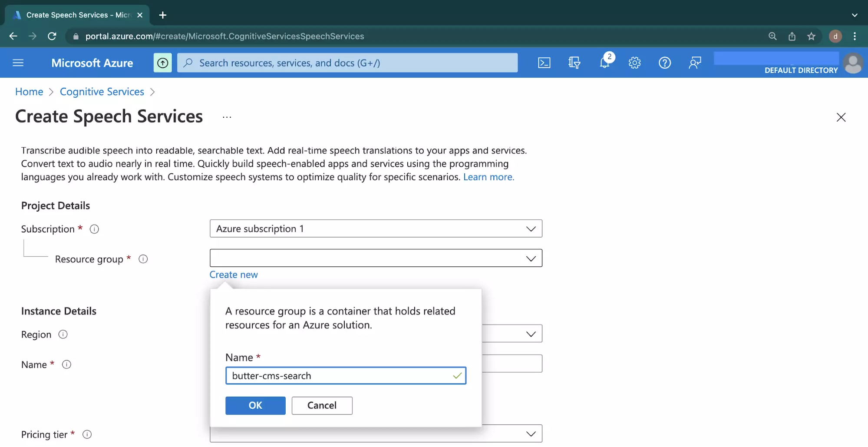The height and width of the screenshot is (447, 868).
Task: Open the Help question mark icon
Action: (x=665, y=63)
